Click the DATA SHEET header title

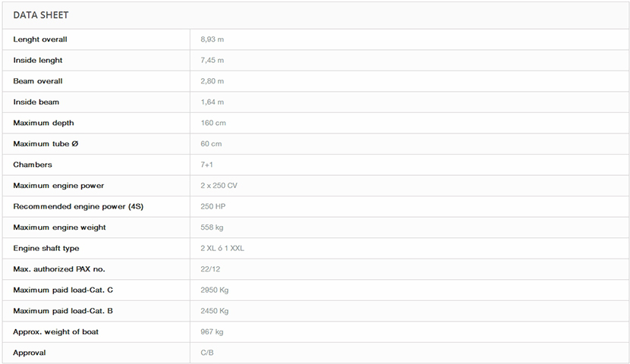coord(41,15)
